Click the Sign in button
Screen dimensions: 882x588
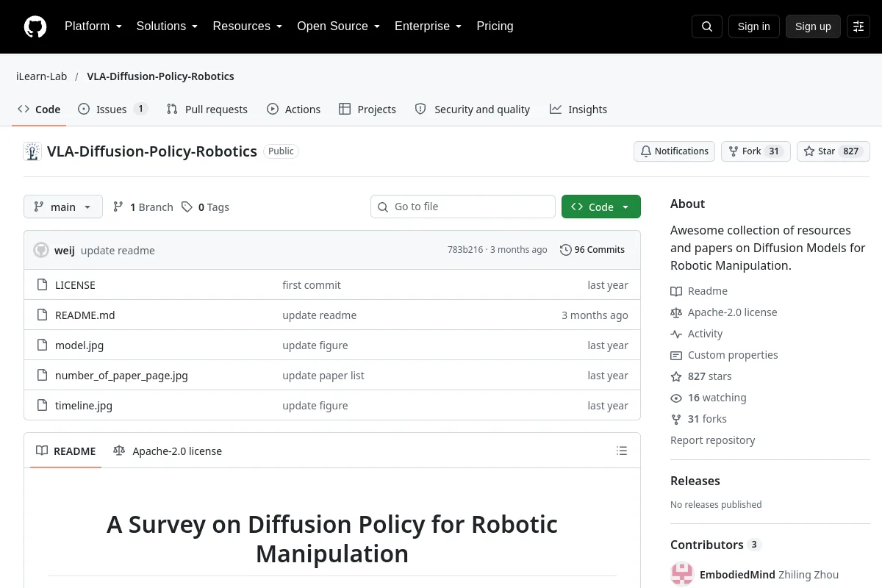click(753, 26)
